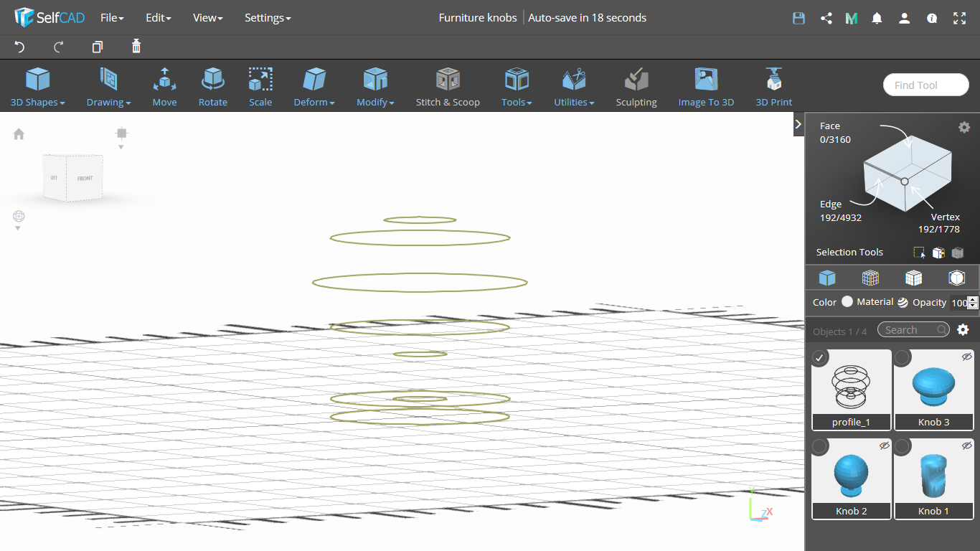Redo the last action
Screen dimensions: 980x551
tap(59, 47)
